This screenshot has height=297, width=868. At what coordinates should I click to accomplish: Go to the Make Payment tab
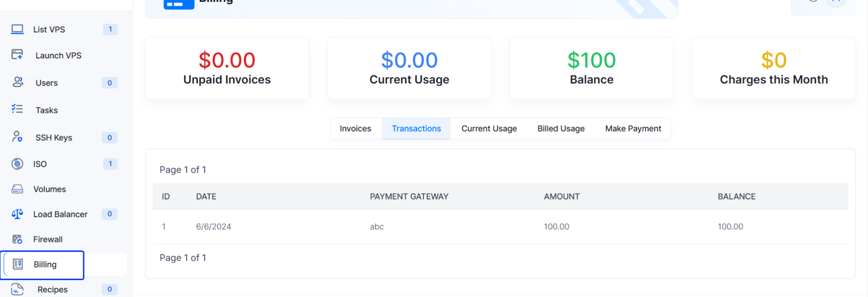click(x=633, y=128)
